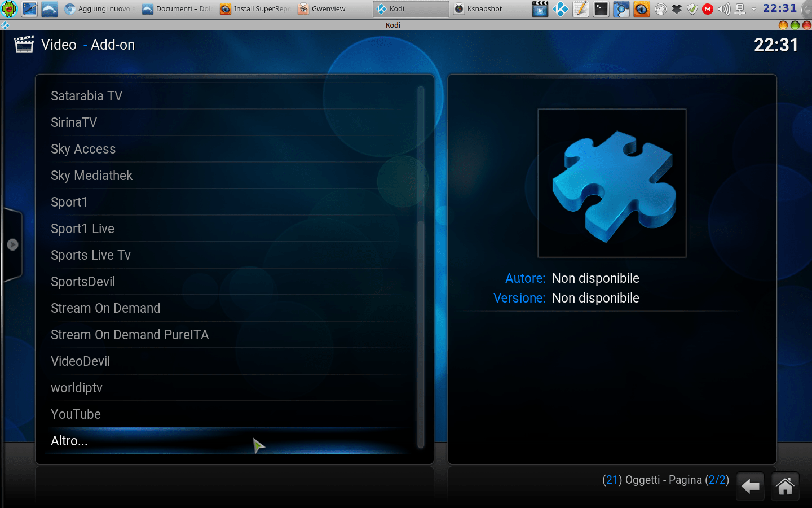Open the add-on puzzle piece thumbnail
Image resolution: width=812 pixels, height=508 pixels.
(612, 183)
